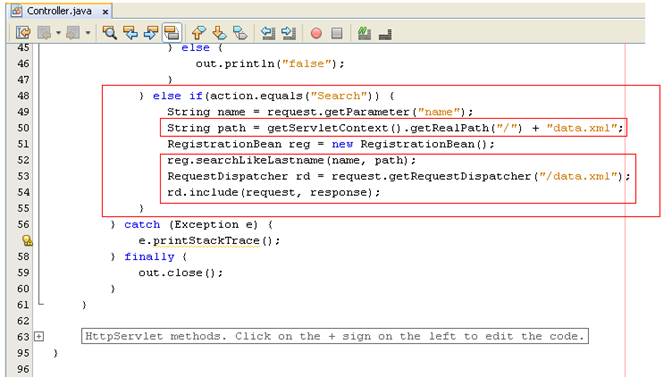Image resolution: width=672 pixels, height=386 pixels.
Task: Toggle Highlight Search button
Action: pos(172,33)
